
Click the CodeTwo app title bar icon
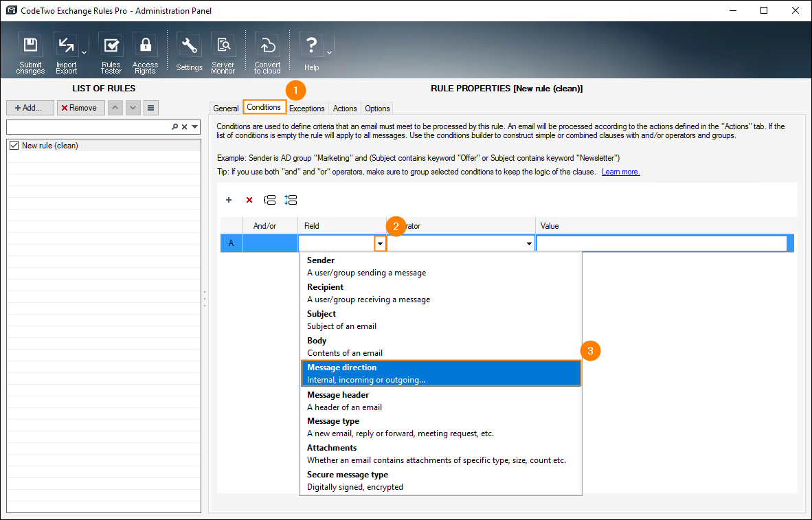click(x=12, y=10)
